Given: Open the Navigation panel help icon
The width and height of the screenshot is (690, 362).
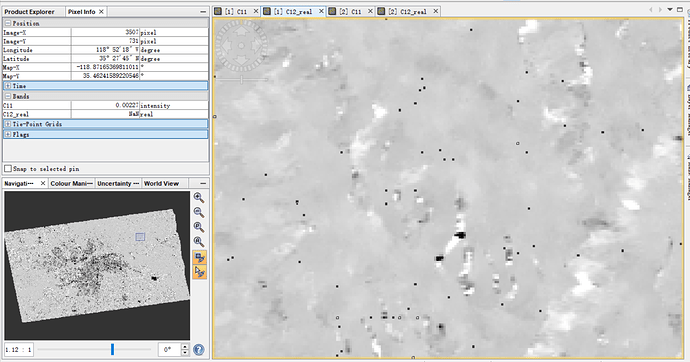Looking at the screenshot, I should pos(199,350).
